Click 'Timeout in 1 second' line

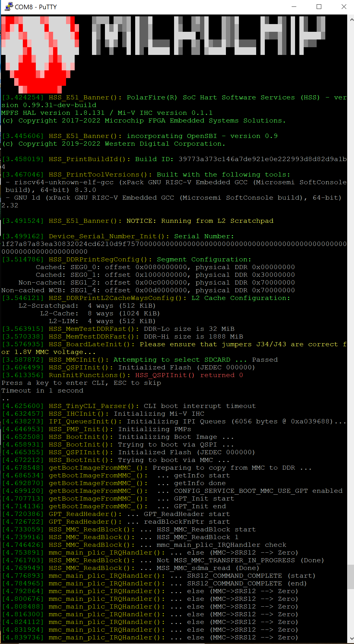[42, 390]
